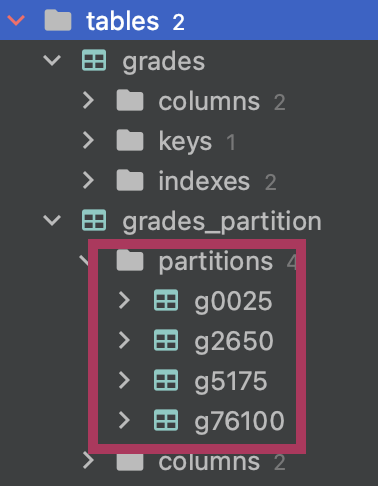This screenshot has width=378, height=486.
Task: Expand the indexes folder
Action: point(88,180)
